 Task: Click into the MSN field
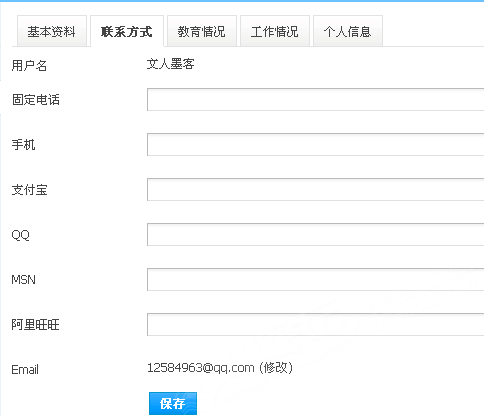point(315,279)
